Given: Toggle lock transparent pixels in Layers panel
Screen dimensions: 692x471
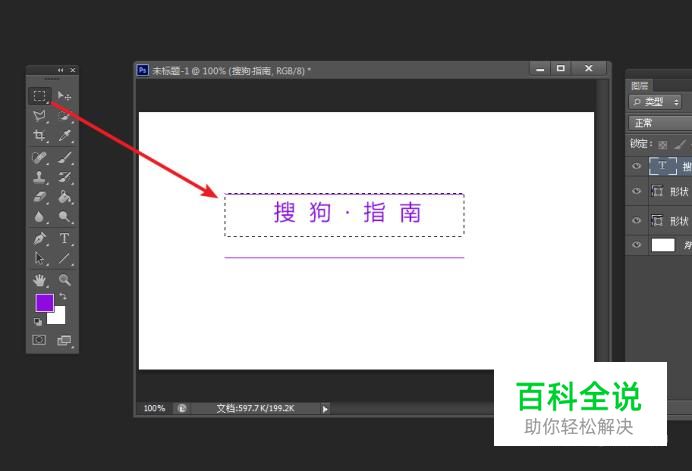Looking at the screenshot, I should pos(662,144).
